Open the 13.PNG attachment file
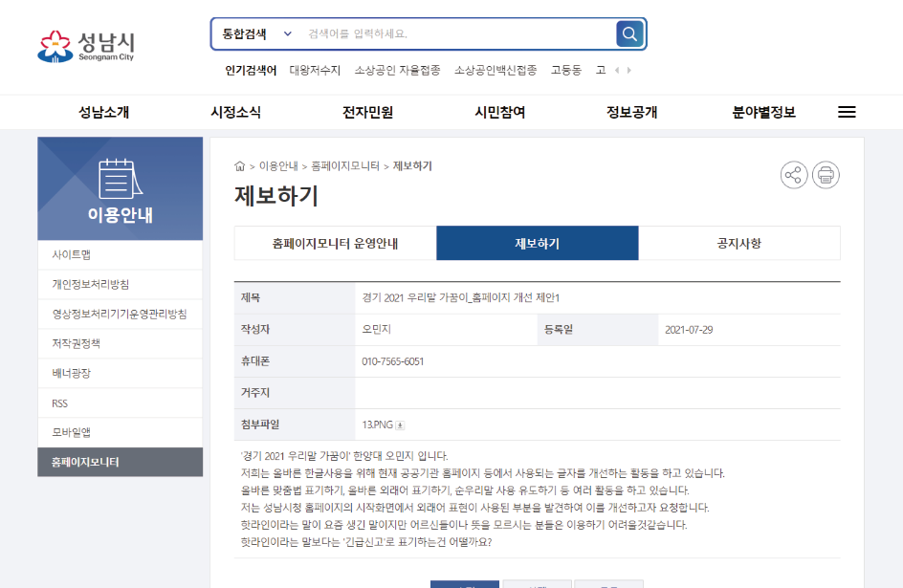Image resolution: width=903 pixels, height=588 pixels. (377, 425)
